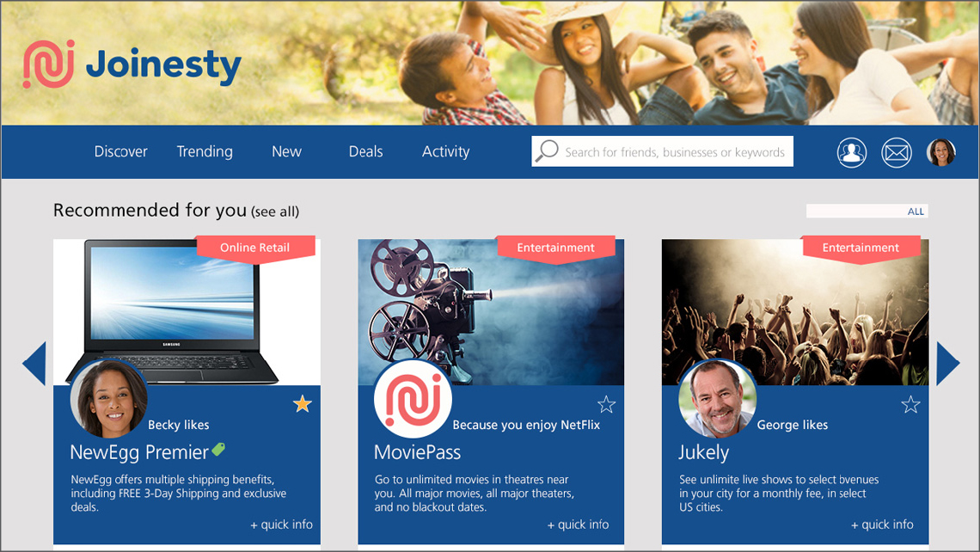Expand quick info for NewEgg Premier
This screenshot has height=552, width=980.
[x=282, y=524]
